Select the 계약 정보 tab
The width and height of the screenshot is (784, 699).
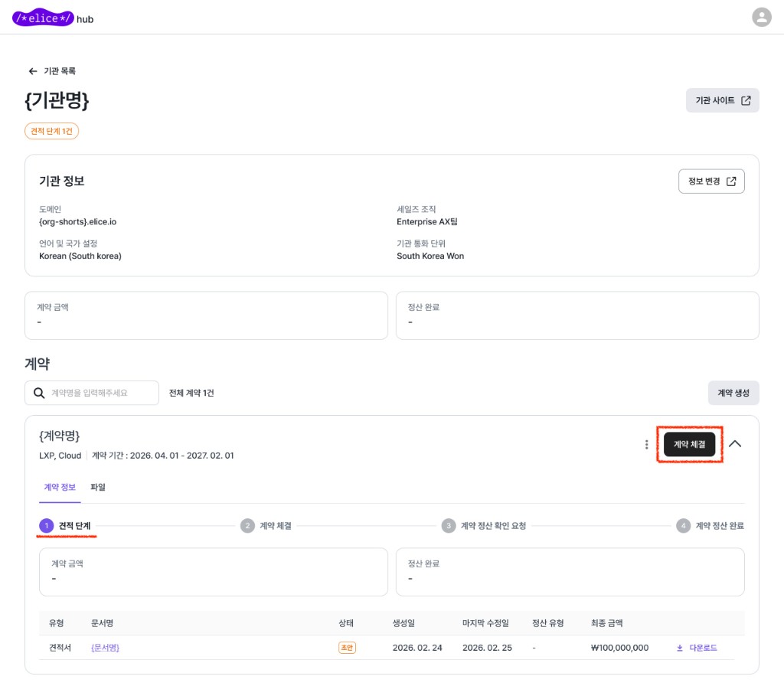pyautogui.click(x=60, y=487)
